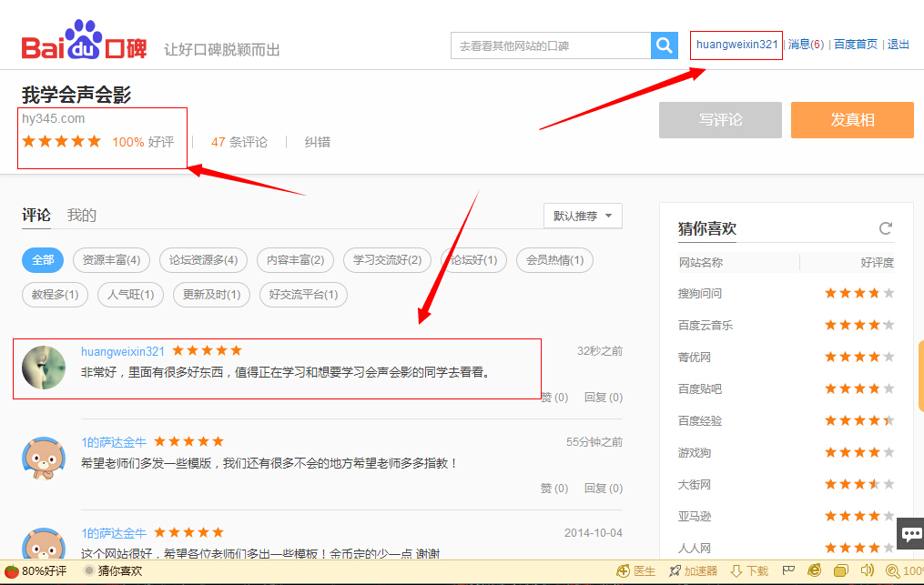Screen dimensions: 924x585
Task: Refresh the 猜你喜欢 recommendations list
Action: 885,228
